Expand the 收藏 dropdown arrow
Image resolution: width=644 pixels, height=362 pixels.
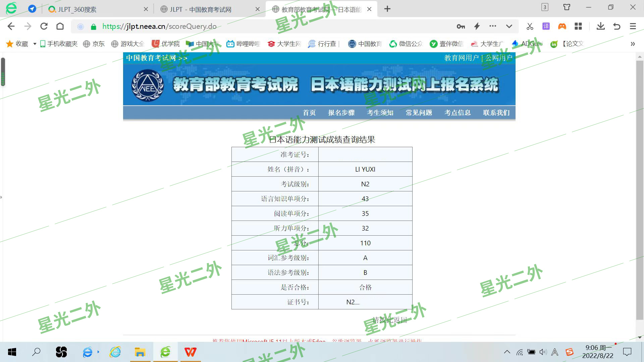pos(35,44)
